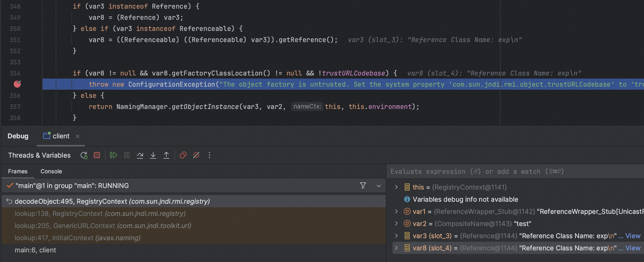The image size is (644, 262).
Task: Click the Debug tool window title
Action: click(x=18, y=136)
